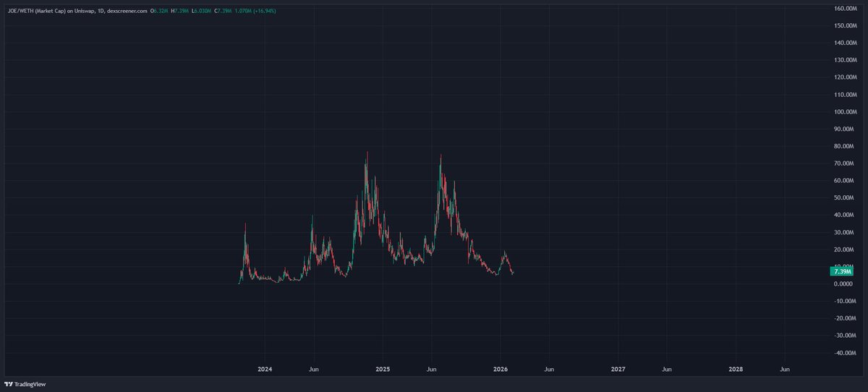The image size is (868, 392).
Task: Click the 2024 label on time axis
Action: [265, 369]
